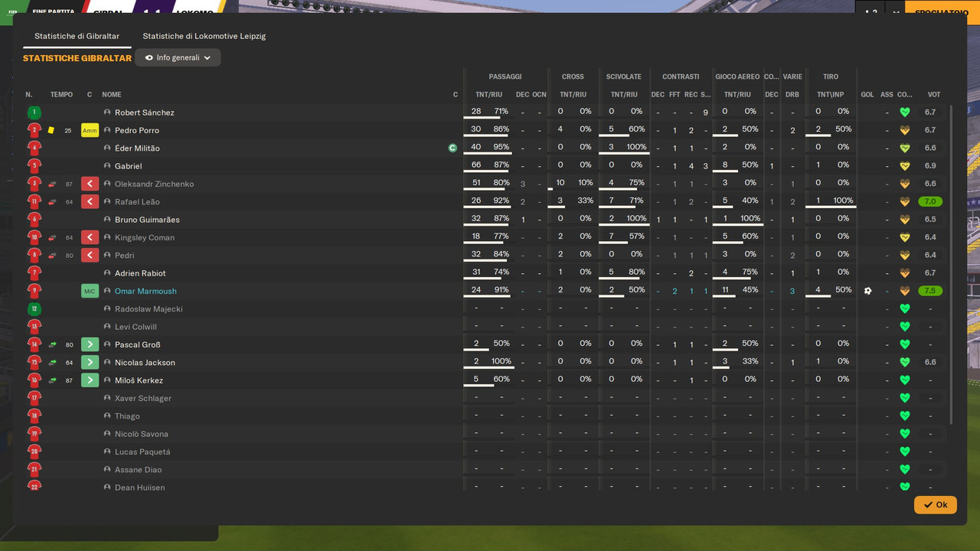
Task: Sort by the TEMPO column header
Action: coord(61,95)
